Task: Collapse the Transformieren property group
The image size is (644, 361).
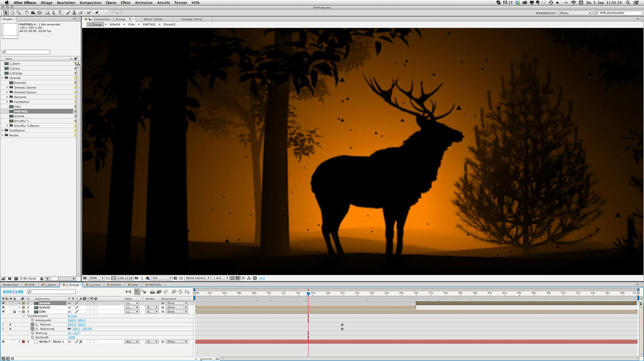Action: (24, 316)
